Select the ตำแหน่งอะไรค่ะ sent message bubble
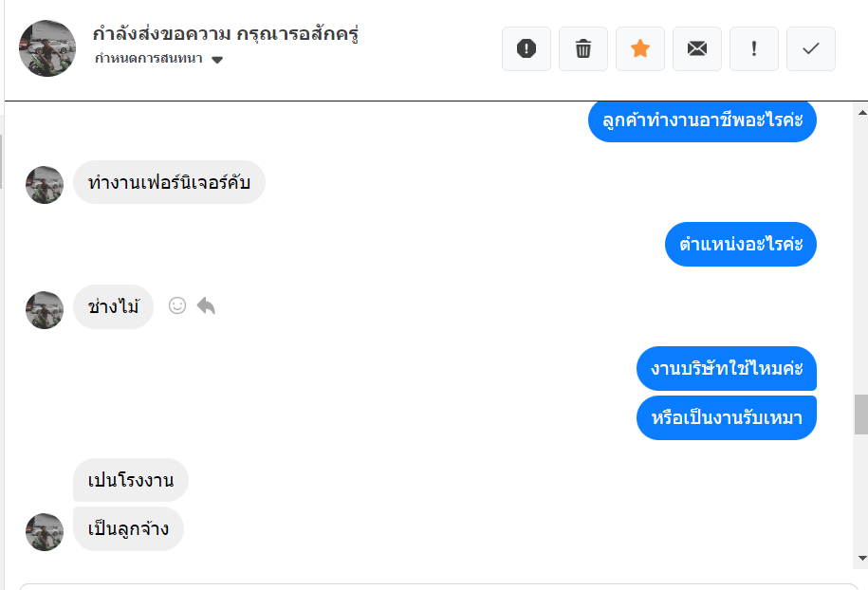Screen dimensions: 868x590 pyautogui.click(x=741, y=245)
